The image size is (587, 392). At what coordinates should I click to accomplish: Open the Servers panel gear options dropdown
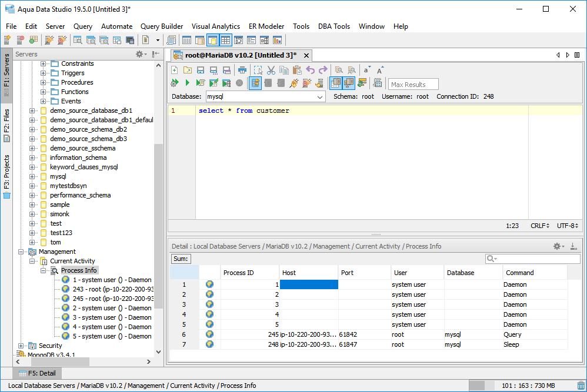point(141,54)
